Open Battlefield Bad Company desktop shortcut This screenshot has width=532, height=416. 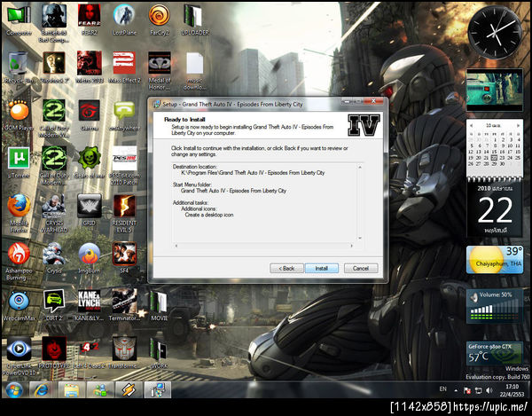coord(53,24)
